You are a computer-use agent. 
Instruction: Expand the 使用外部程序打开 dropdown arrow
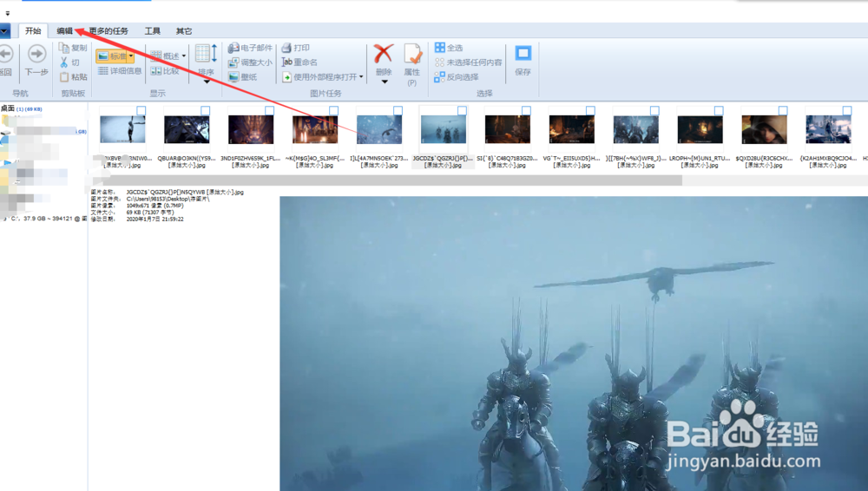pos(361,77)
